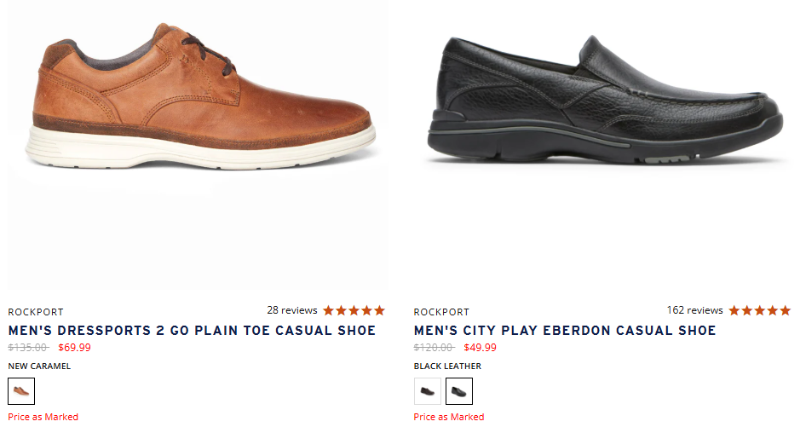Choose the selected Black Leather swatch

pyautogui.click(x=459, y=391)
